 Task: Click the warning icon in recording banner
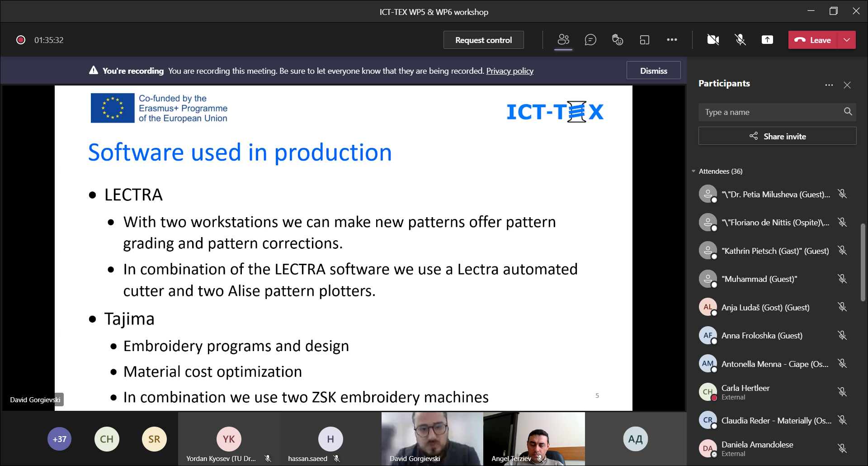tap(93, 70)
